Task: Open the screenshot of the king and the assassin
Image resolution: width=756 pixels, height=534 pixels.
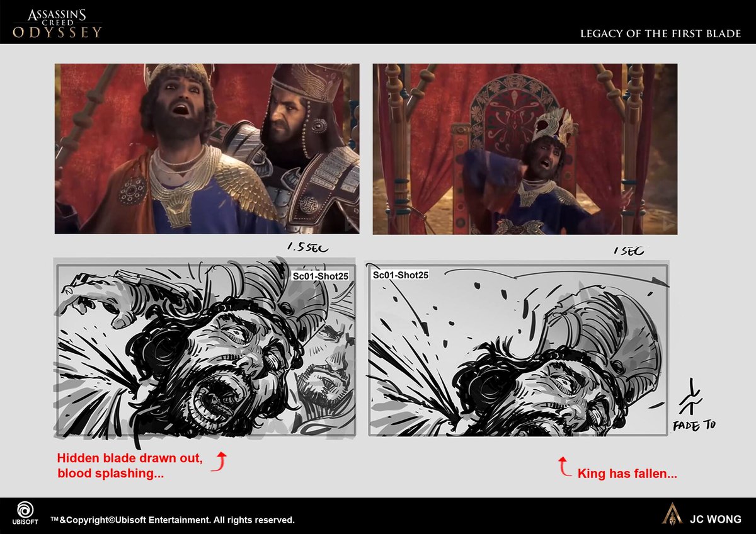Action: click(x=207, y=149)
